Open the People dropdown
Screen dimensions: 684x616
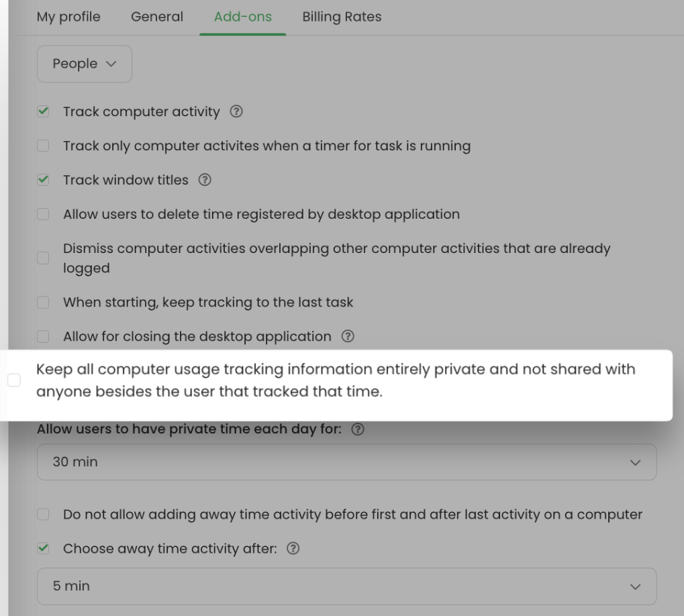(x=85, y=64)
